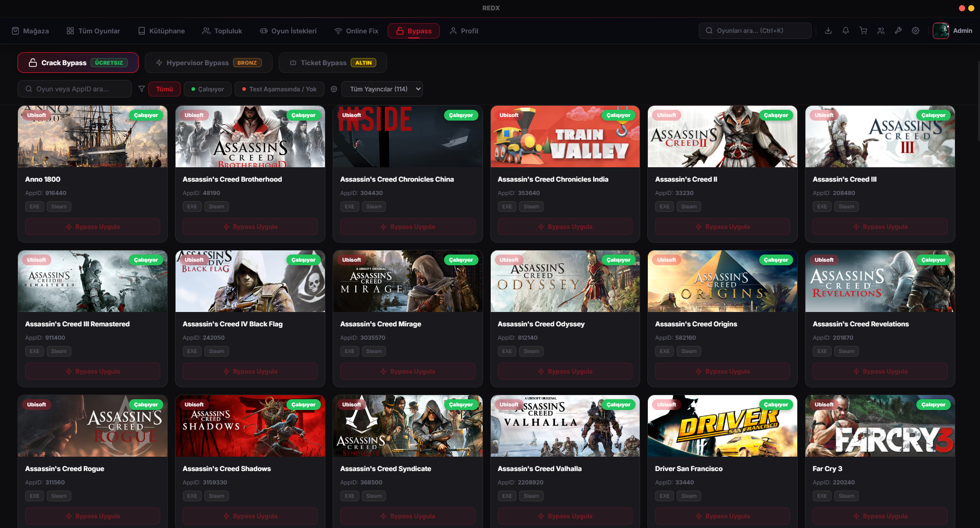Click Bypass Uygula for Anno 1800
This screenshot has width=980, height=528.
92,227
